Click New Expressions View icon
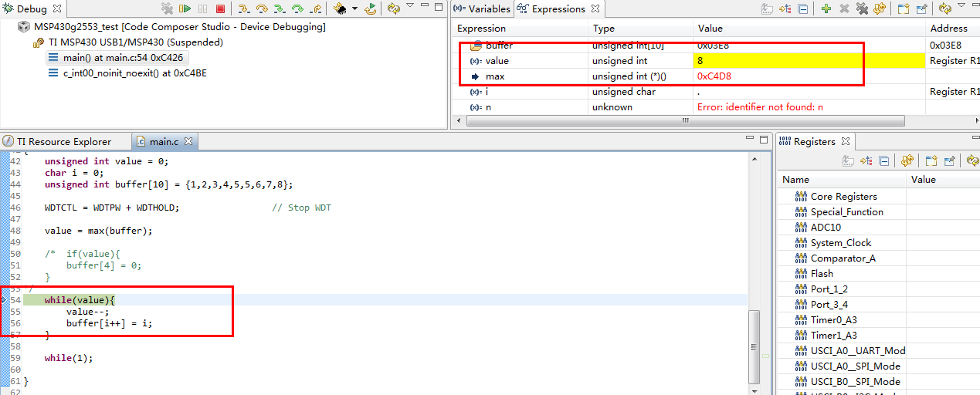 pyautogui.click(x=904, y=8)
